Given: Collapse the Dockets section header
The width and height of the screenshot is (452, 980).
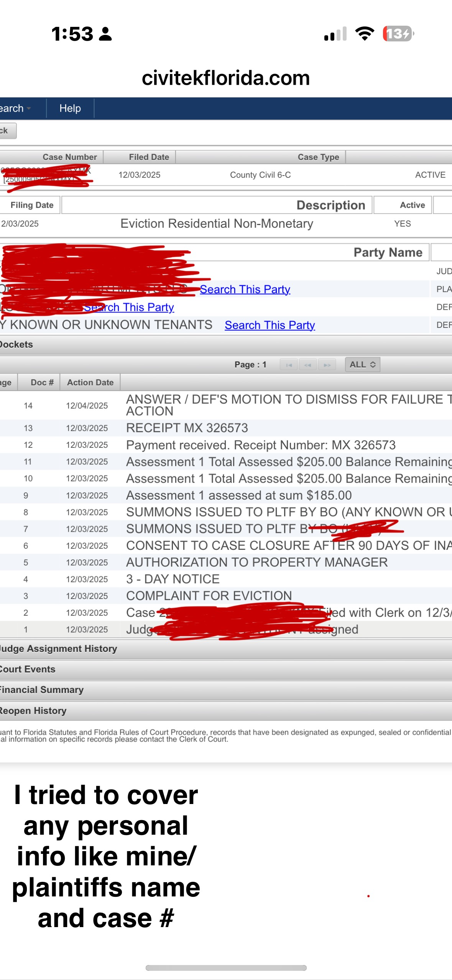Looking at the screenshot, I should tap(17, 345).
